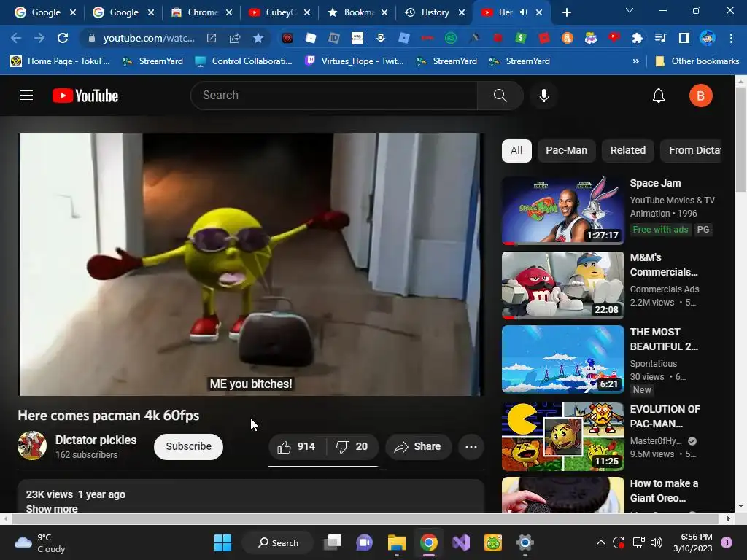Start voice search with the microphone
This screenshot has height=560, width=747.
(x=543, y=96)
